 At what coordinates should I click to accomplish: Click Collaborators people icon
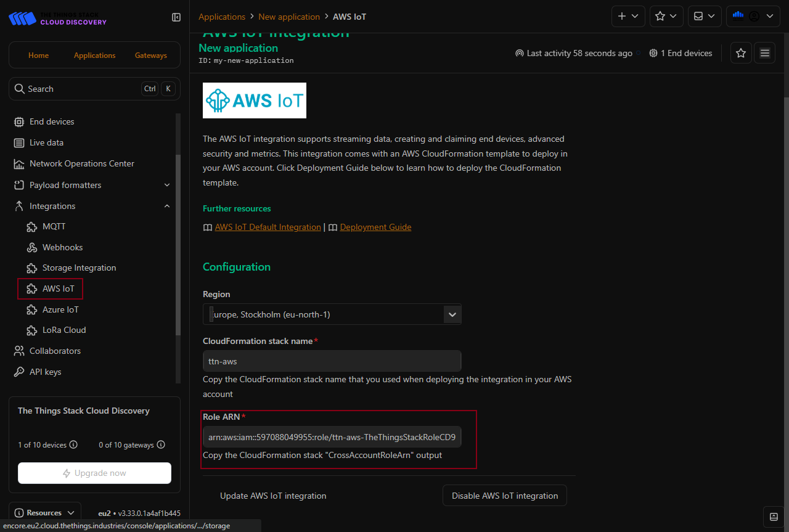coord(19,351)
